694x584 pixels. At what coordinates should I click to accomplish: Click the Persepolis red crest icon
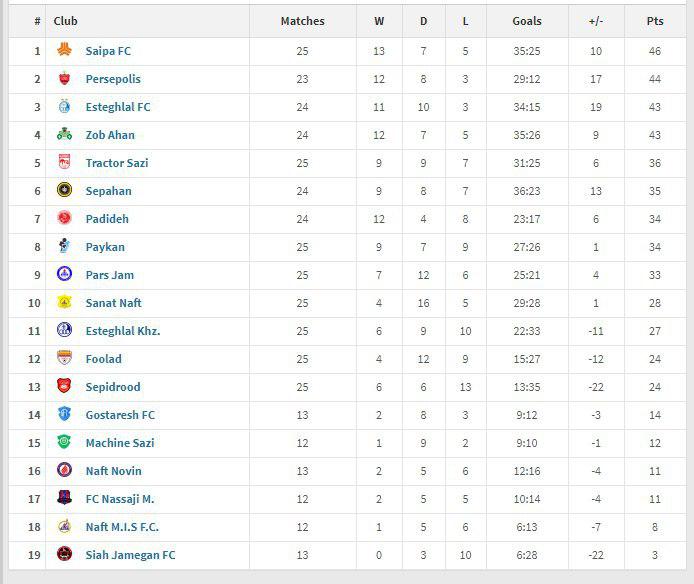(64, 78)
